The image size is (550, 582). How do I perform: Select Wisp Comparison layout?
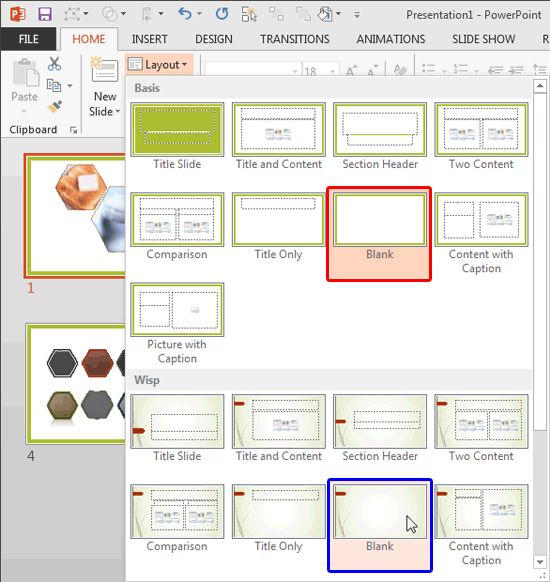(x=177, y=519)
